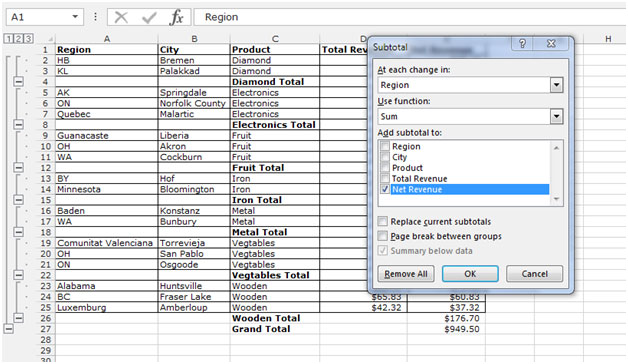Click outline level 3 button
This screenshot has height=364, width=628.
click(28, 39)
